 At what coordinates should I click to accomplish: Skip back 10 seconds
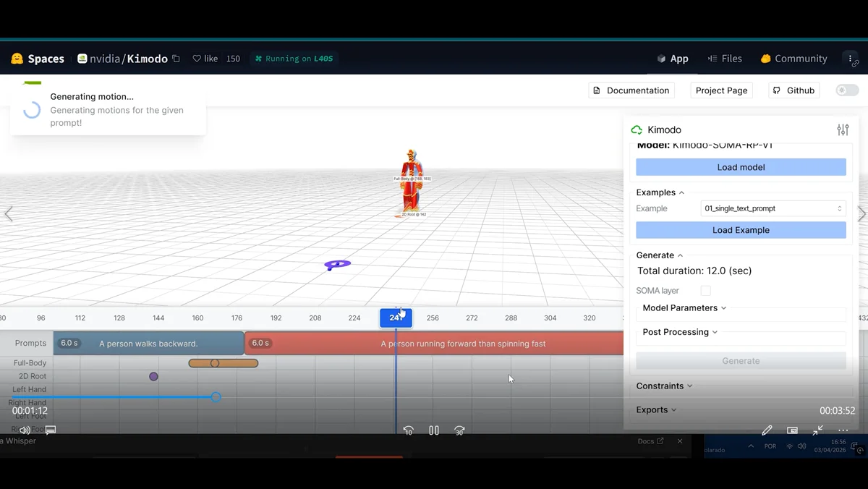click(x=409, y=430)
